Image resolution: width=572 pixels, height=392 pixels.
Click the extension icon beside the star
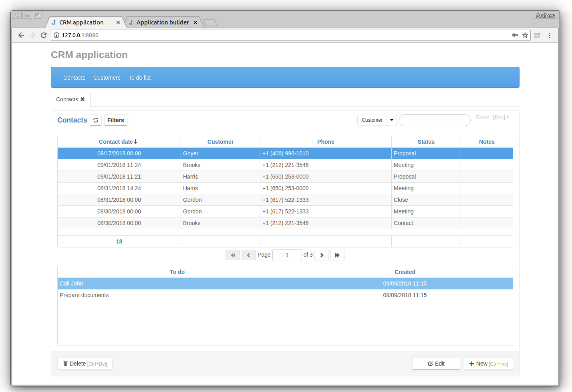pos(537,35)
